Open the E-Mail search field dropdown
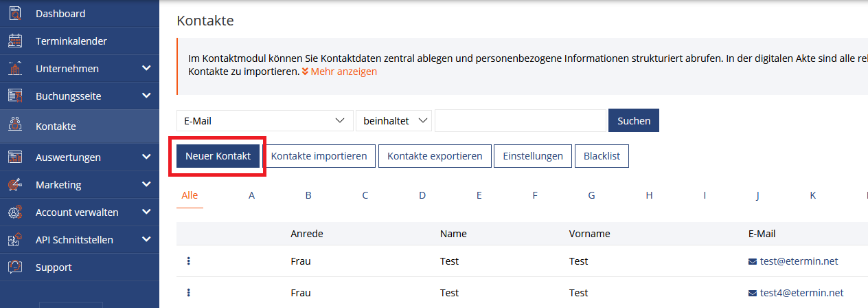Viewport: 868px width, 308px height. tap(264, 120)
